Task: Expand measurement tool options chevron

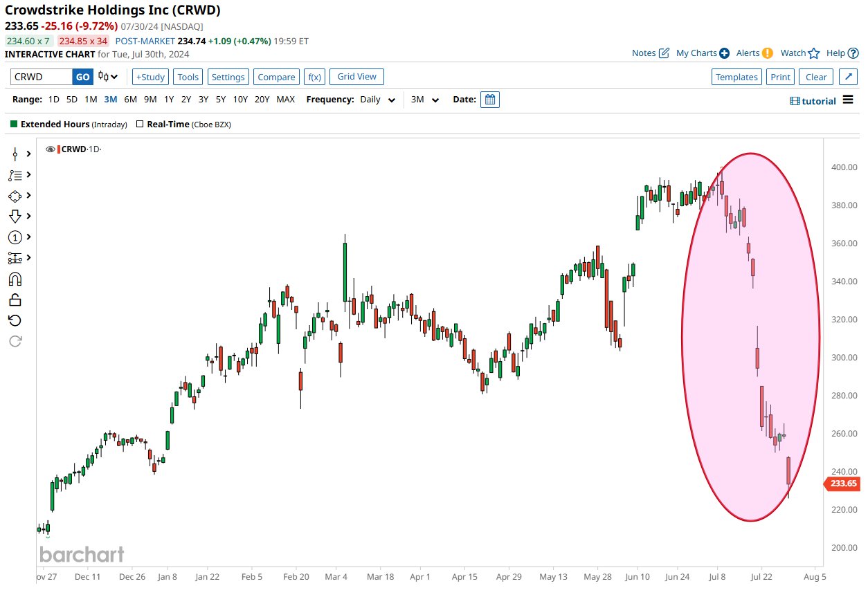Action: (29, 258)
